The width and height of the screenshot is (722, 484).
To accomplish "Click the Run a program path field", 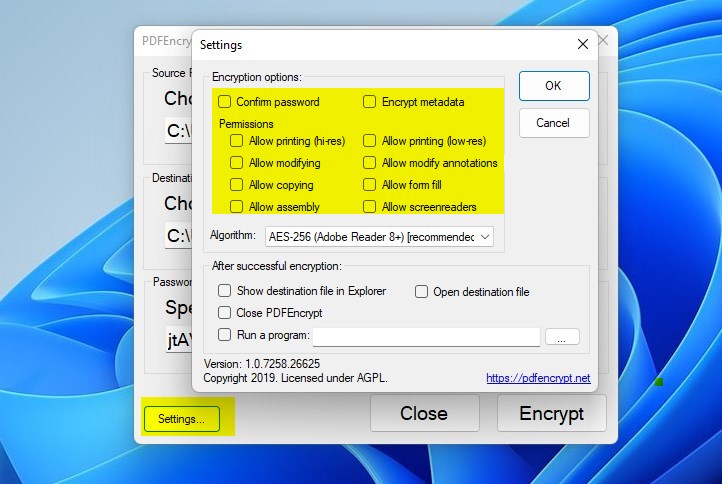I will coord(426,337).
